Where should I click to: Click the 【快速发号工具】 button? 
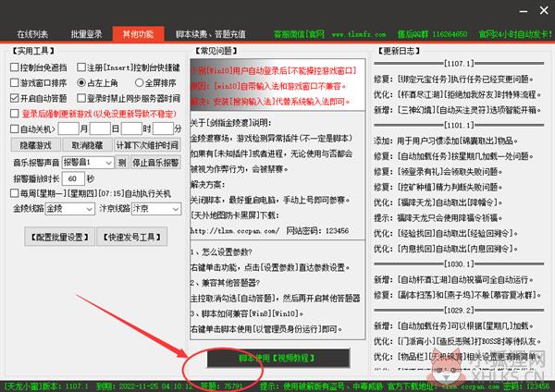131,237
